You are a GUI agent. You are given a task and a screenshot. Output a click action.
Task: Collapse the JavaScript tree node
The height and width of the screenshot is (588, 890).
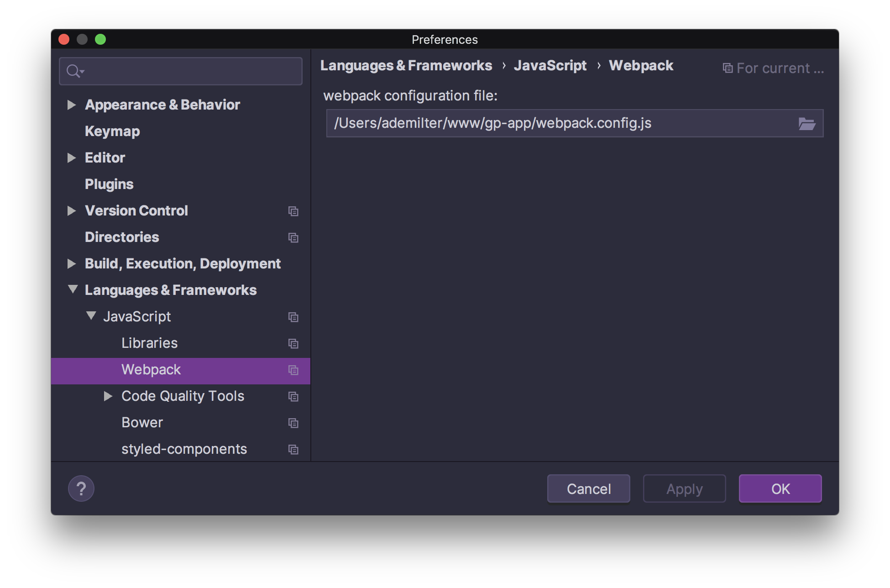91,316
